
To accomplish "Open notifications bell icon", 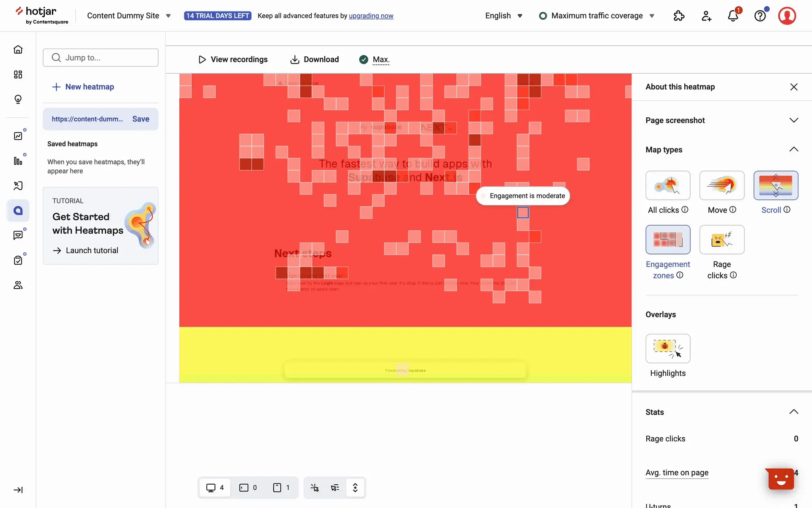I will tap(733, 16).
